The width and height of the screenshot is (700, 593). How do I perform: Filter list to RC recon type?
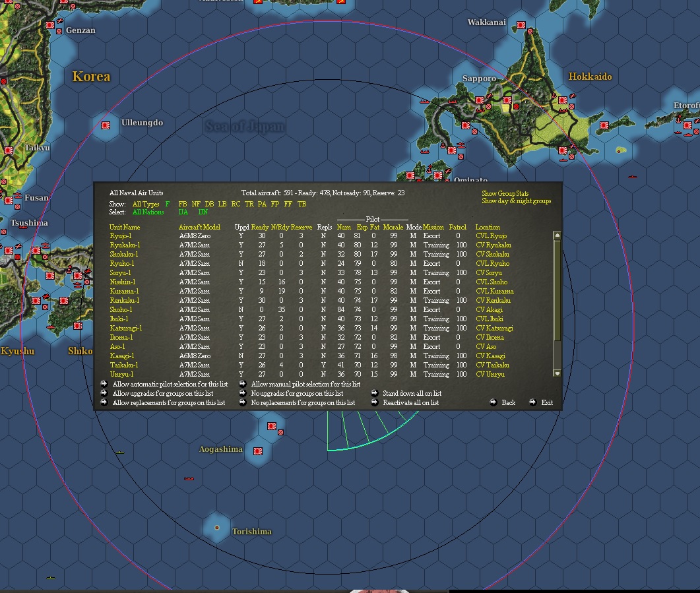(x=236, y=204)
